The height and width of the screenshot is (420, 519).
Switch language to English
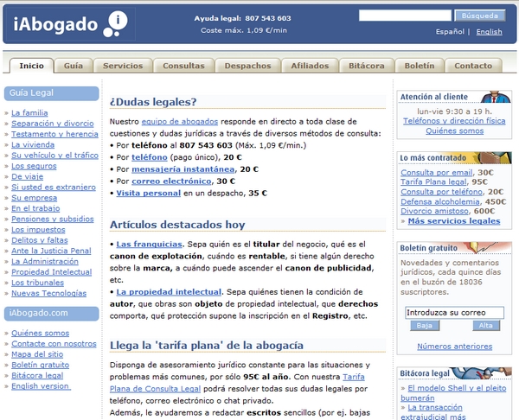click(x=489, y=32)
